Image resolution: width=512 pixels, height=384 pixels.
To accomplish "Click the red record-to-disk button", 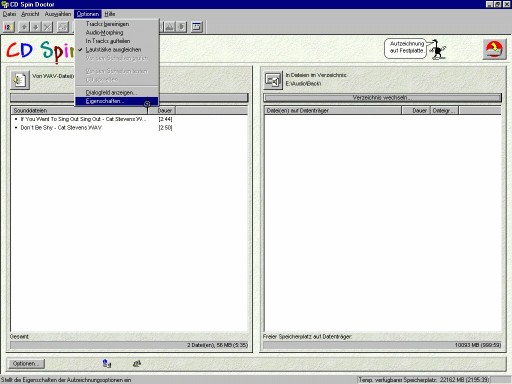I will (494, 49).
